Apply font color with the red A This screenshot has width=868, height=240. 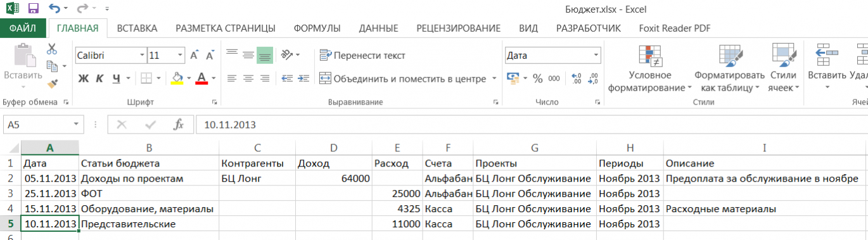tap(202, 78)
